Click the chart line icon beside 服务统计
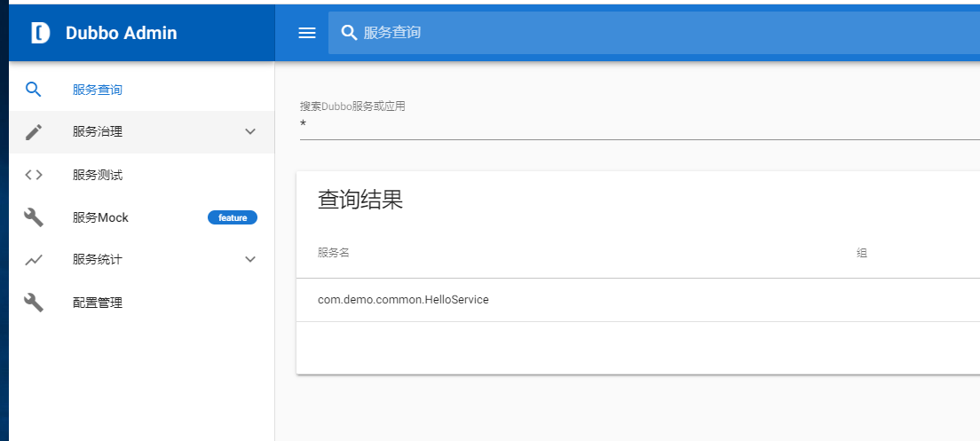 click(x=34, y=260)
